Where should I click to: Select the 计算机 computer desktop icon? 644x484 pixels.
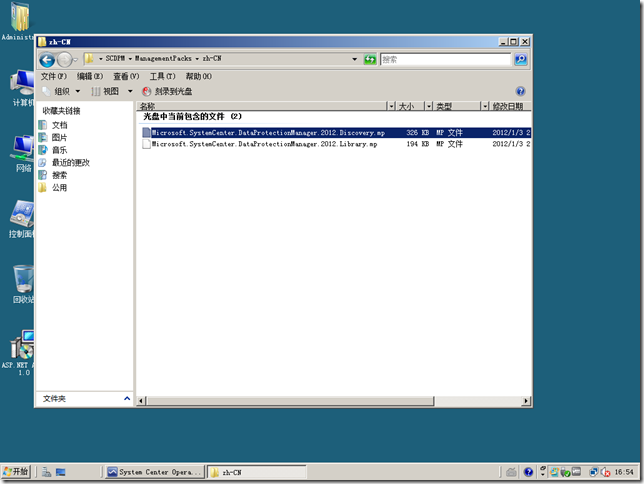click(x=22, y=88)
